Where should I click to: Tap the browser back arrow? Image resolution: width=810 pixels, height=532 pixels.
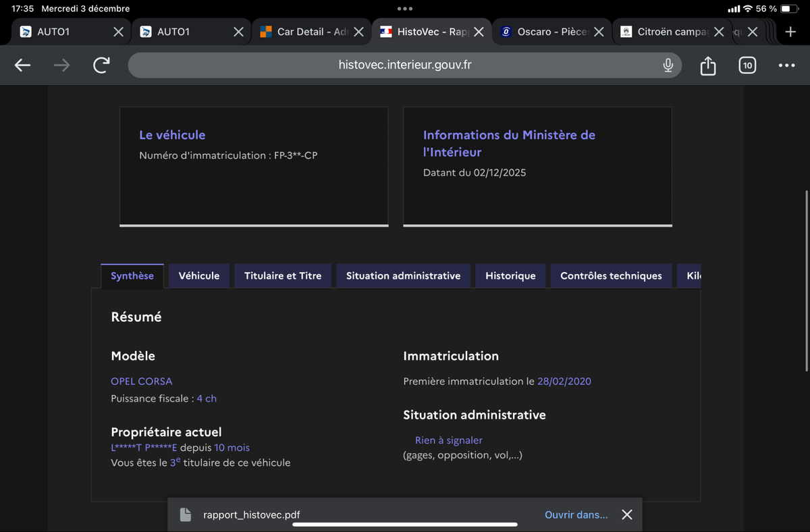point(23,65)
